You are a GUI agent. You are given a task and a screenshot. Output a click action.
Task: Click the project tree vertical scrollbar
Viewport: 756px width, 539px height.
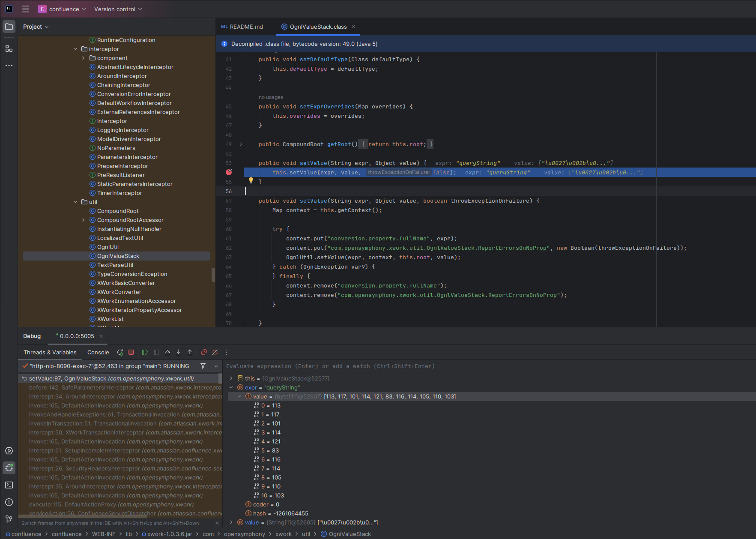click(213, 274)
